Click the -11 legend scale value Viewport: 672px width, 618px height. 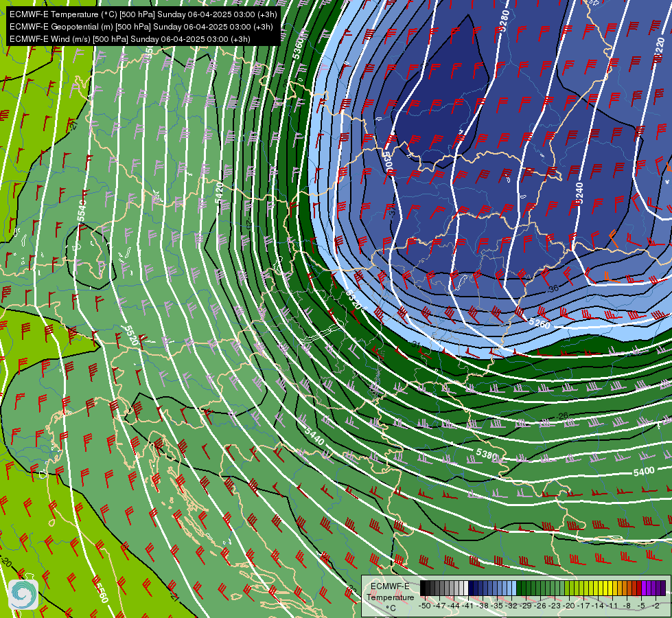coord(612,606)
